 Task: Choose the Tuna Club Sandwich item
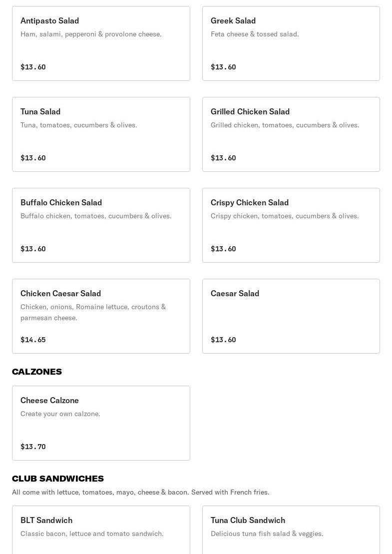pos(291,530)
